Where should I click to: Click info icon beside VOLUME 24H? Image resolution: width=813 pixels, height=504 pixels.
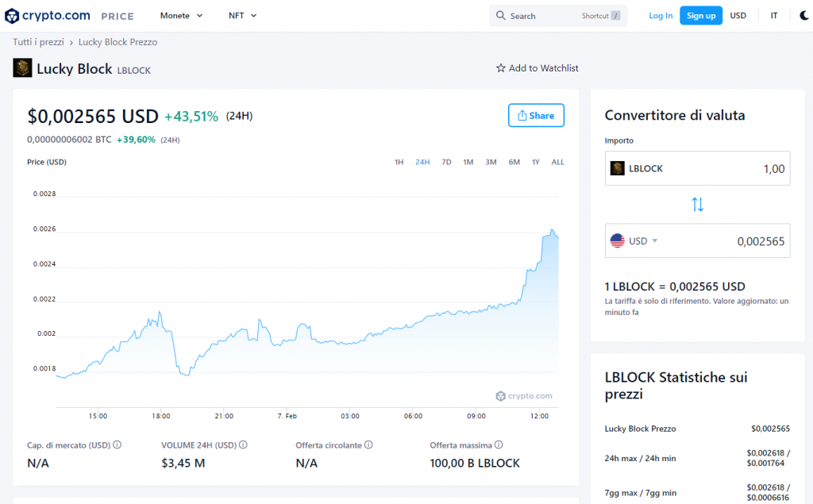pyautogui.click(x=243, y=444)
